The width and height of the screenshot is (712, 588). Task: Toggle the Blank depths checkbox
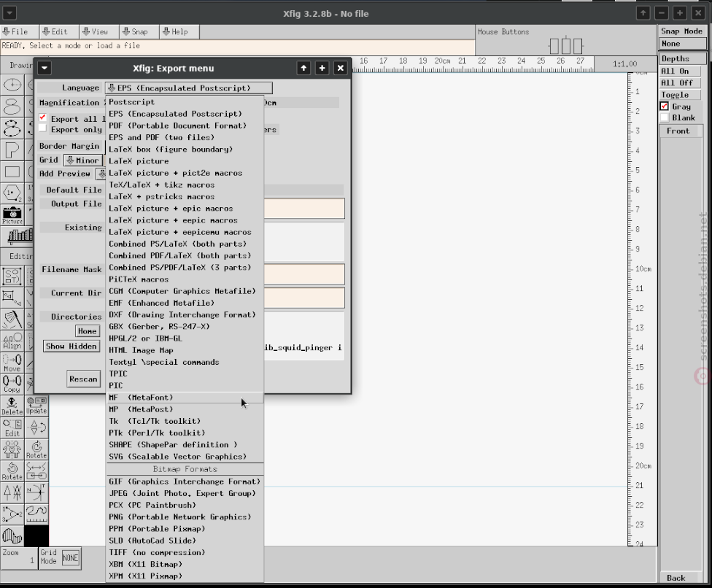665,117
